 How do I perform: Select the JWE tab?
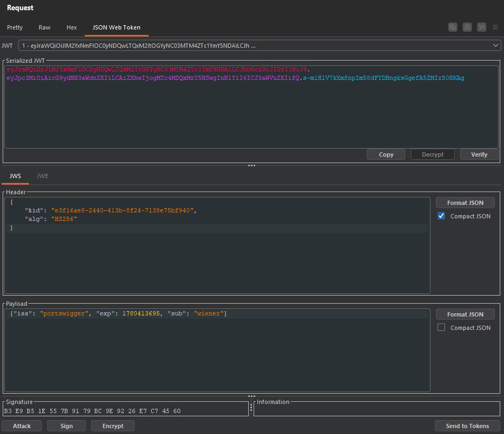(x=42, y=176)
